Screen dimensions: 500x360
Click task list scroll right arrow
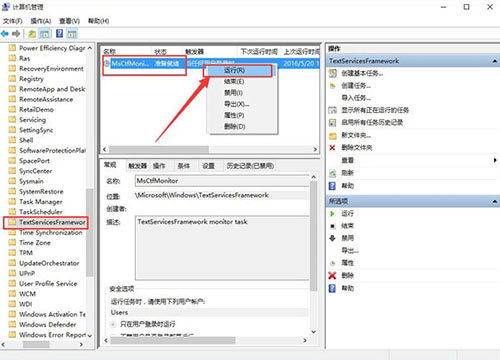click(315, 149)
